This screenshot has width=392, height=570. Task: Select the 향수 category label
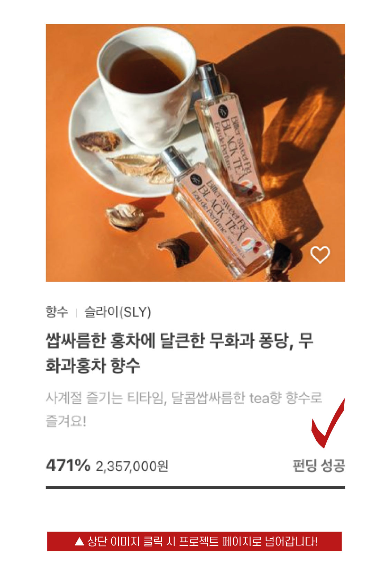(57, 312)
